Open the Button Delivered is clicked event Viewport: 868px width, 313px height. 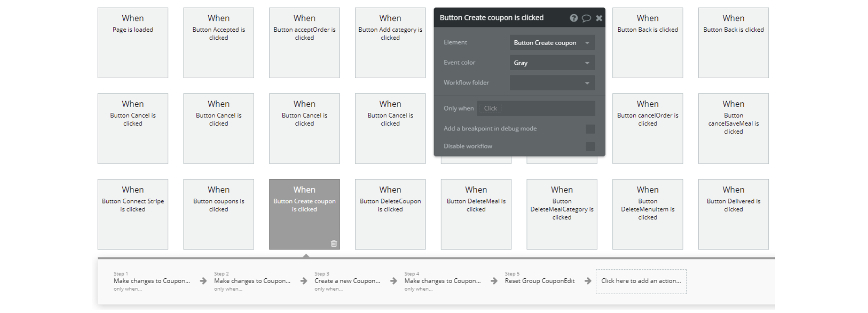click(733, 214)
